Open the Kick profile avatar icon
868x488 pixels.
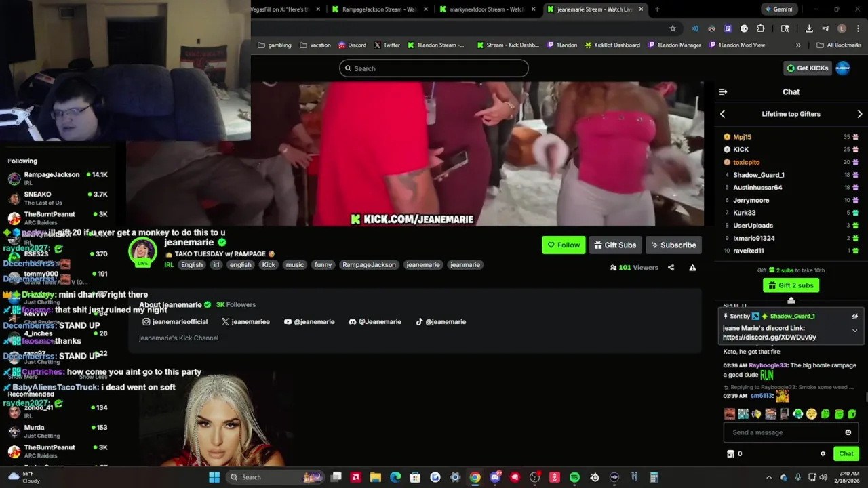[x=843, y=68]
